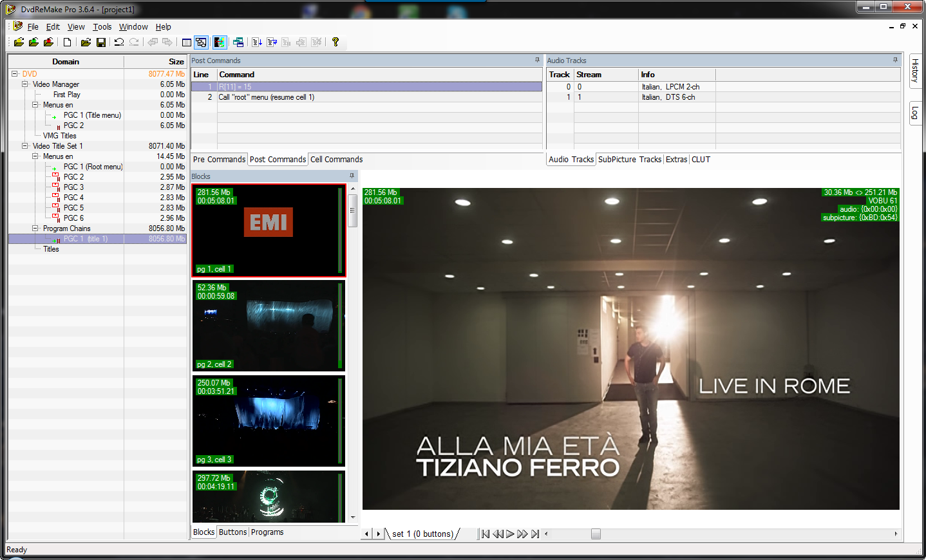Collapse the Program Chains node

coord(35,229)
